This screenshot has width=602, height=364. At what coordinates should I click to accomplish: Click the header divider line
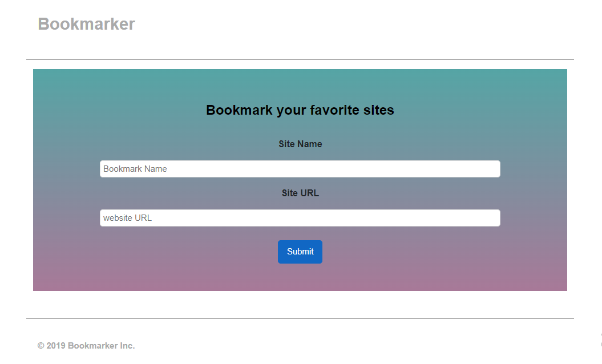click(x=300, y=59)
